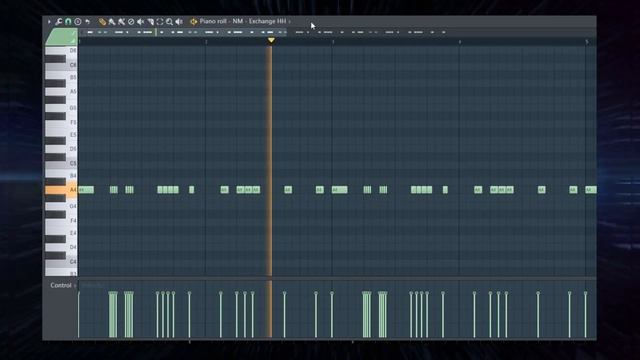Image resolution: width=640 pixels, height=360 pixels.
Task: Click the orange target channel icon
Action: coord(193,22)
